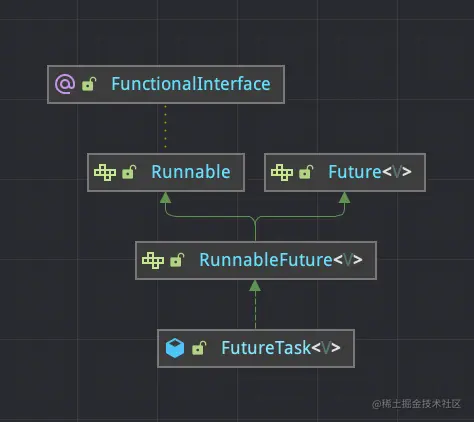474x422 pixels.
Task: Select the RunnableFuture<V> node label
Action: pyautogui.click(x=281, y=260)
